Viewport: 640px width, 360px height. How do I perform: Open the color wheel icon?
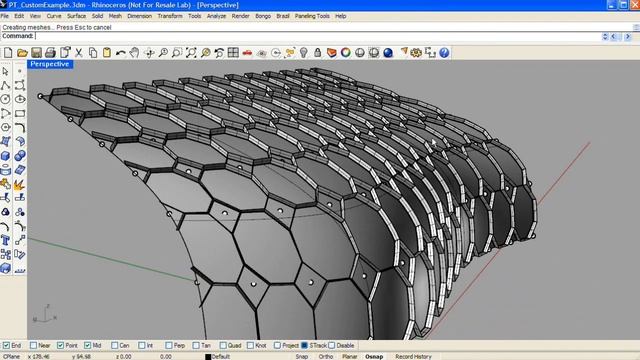345,53
